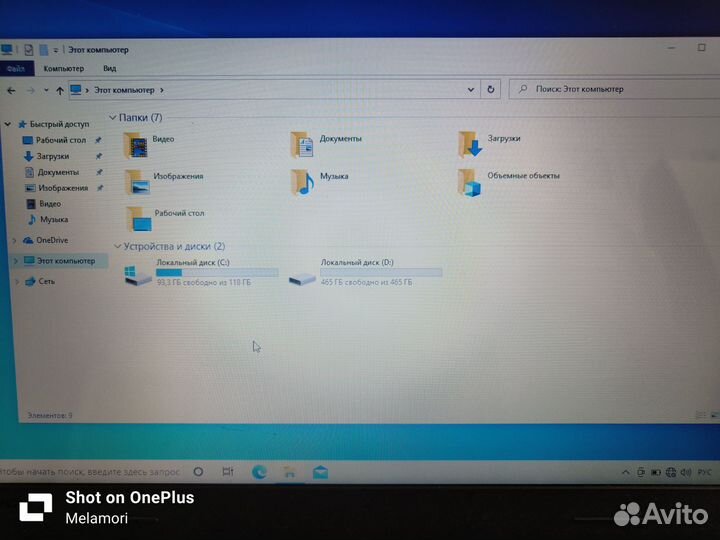Open Локальный диск (D:) drive

[x=303, y=275]
